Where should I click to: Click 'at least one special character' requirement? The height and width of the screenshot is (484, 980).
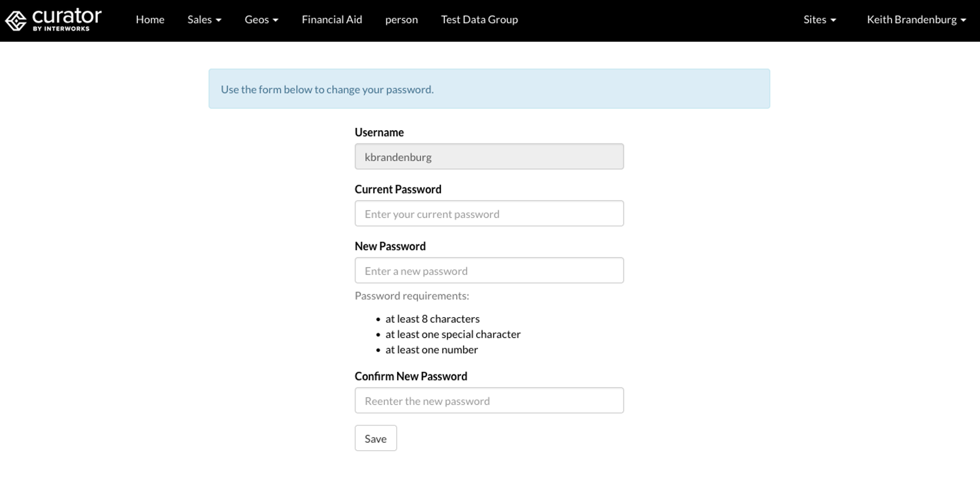[453, 334]
